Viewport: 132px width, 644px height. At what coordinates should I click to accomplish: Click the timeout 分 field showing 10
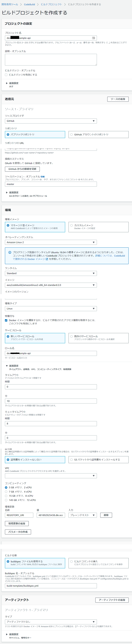[51, 401]
